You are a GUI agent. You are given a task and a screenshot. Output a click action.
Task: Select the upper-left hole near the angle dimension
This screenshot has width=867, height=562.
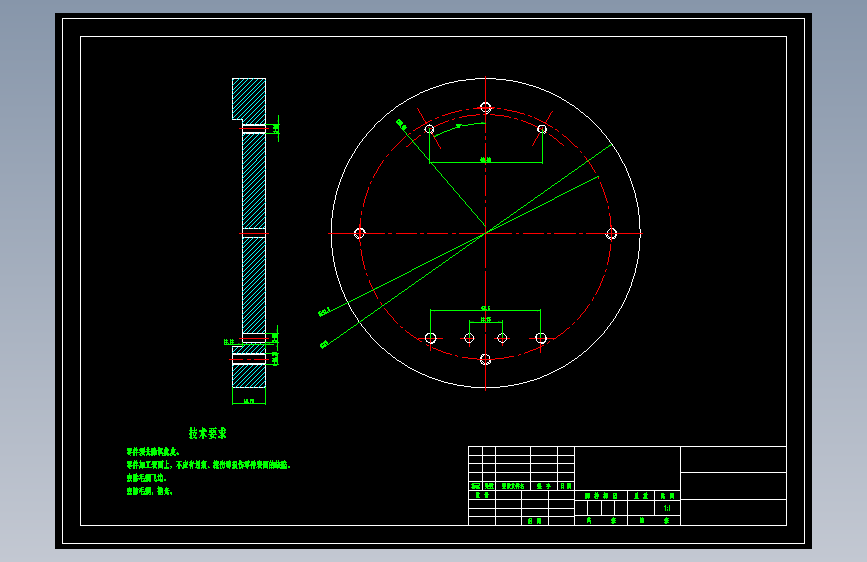coord(430,129)
